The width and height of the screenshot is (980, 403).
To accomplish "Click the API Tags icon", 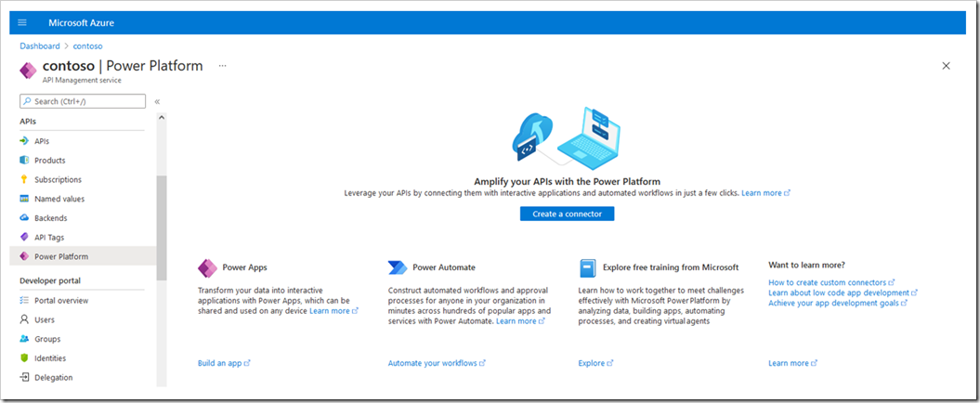I will (24, 238).
